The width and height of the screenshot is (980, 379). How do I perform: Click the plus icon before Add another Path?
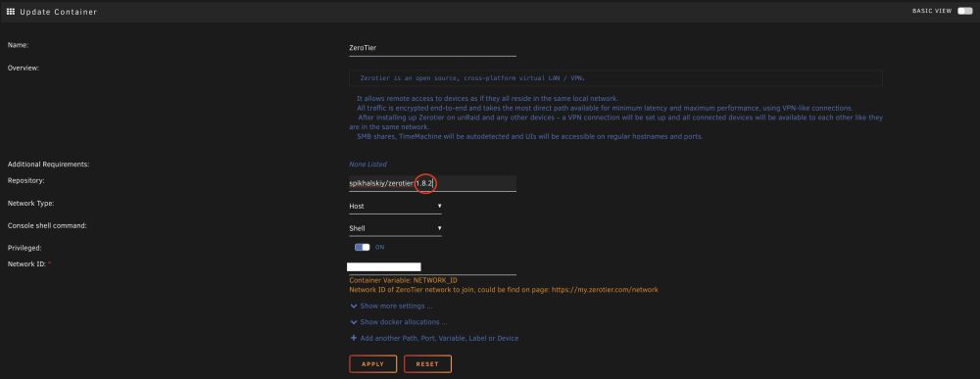click(354, 338)
